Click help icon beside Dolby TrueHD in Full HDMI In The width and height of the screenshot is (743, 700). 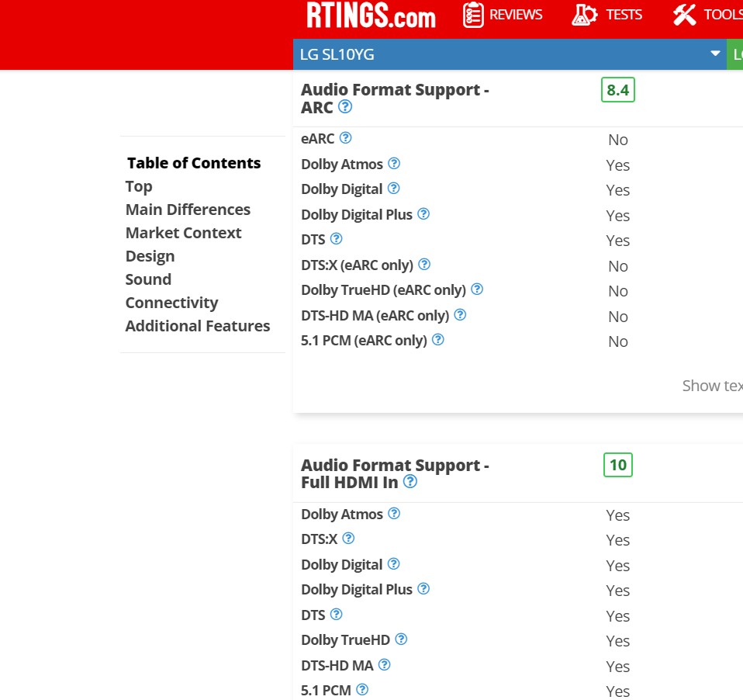click(x=401, y=639)
